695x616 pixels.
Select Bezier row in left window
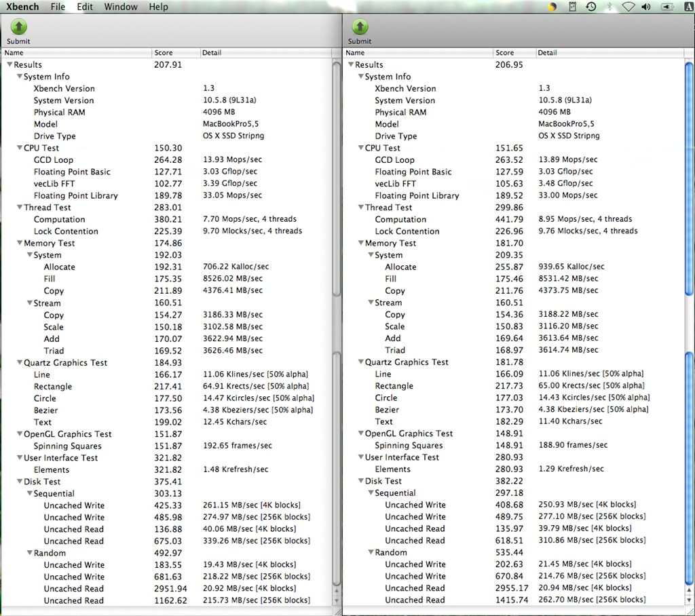point(167,410)
